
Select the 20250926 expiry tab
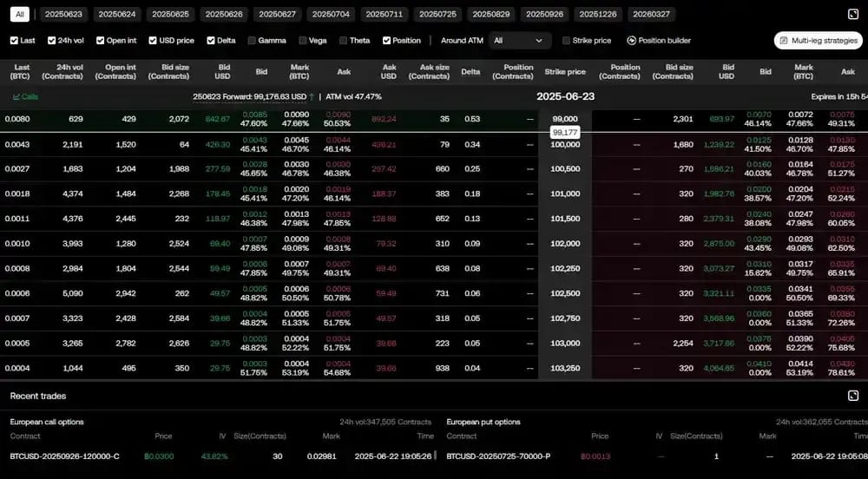click(545, 15)
